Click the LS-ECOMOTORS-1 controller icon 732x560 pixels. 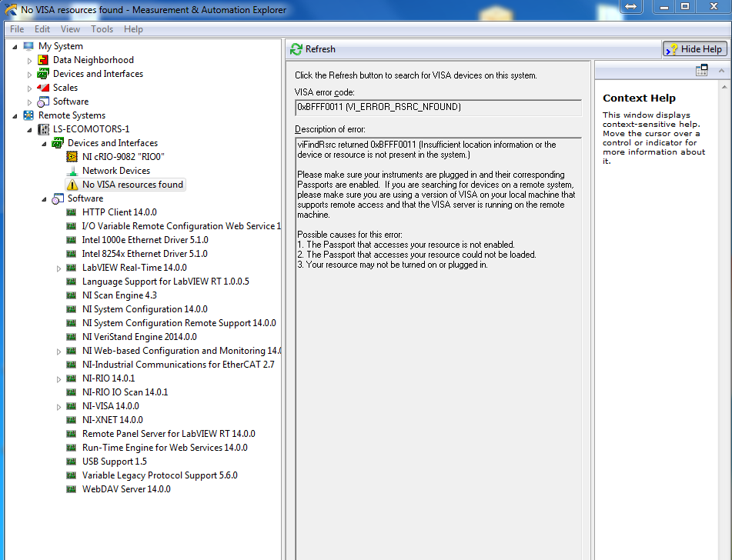(43, 129)
